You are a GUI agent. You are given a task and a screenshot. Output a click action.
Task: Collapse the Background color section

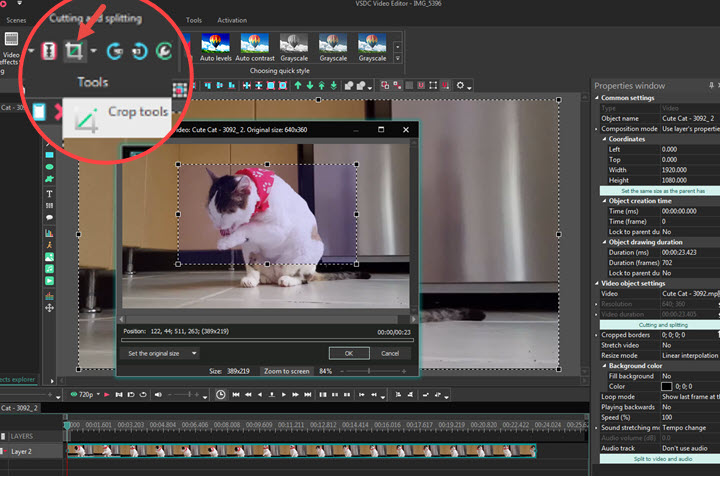coord(603,366)
